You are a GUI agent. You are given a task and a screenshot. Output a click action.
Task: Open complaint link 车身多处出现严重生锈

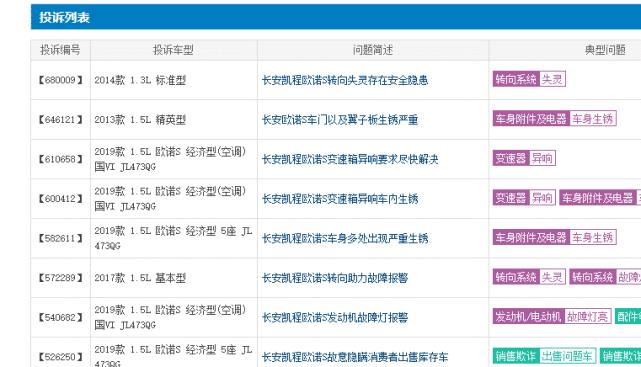tap(345, 238)
